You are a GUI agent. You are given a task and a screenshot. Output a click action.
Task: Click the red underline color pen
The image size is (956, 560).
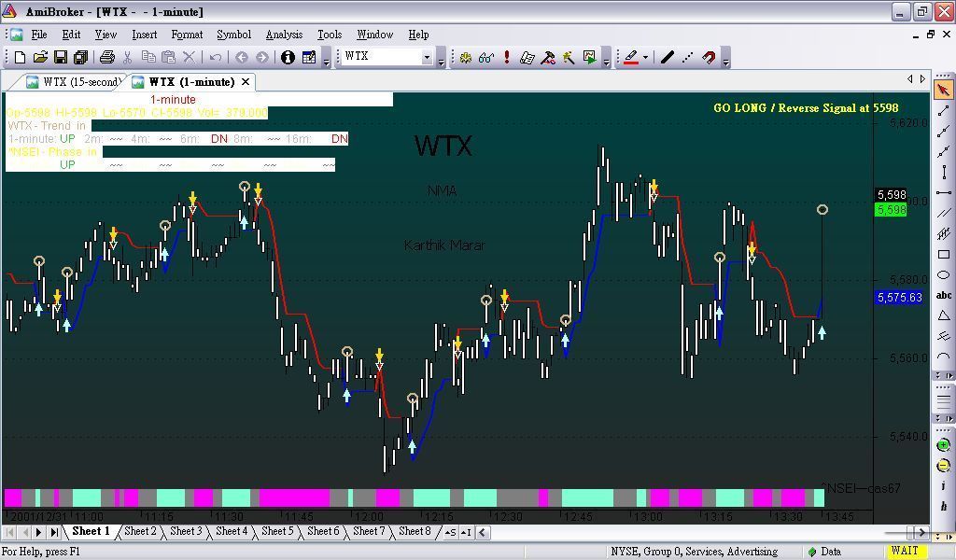tap(631, 57)
